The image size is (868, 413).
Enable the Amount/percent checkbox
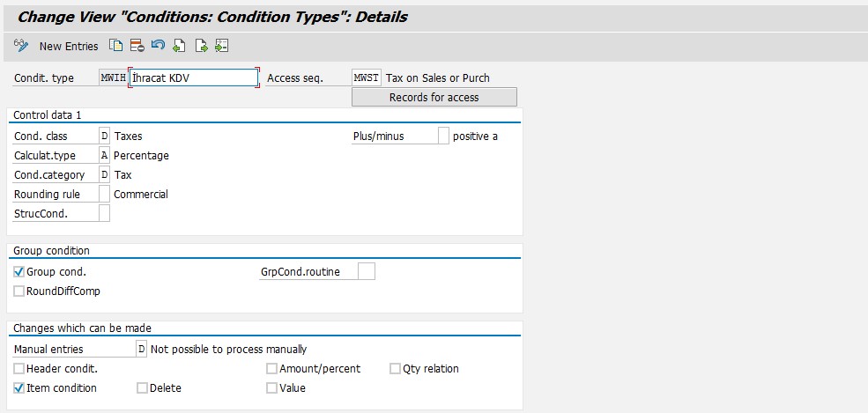272,369
